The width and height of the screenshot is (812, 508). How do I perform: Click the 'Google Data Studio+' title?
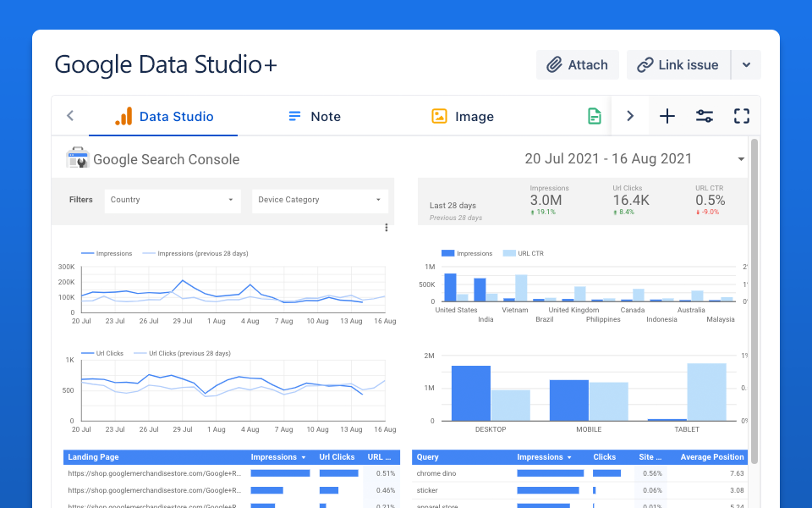coord(166,65)
